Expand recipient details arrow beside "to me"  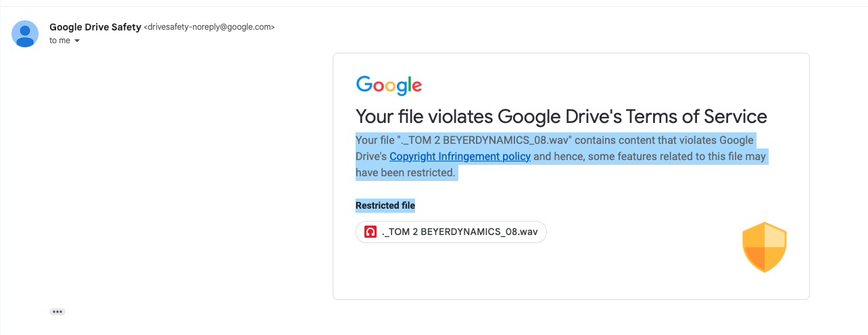click(x=77, y=41)
